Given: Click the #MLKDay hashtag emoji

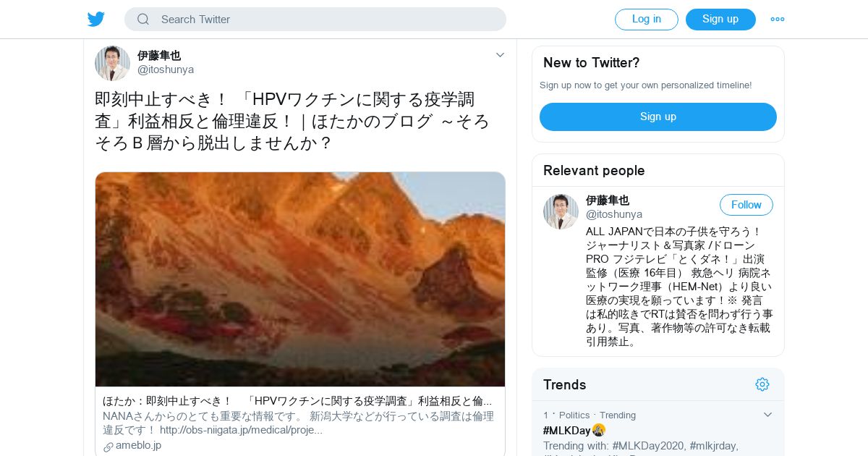Looking at the screenshot, I should click(599, 430).
